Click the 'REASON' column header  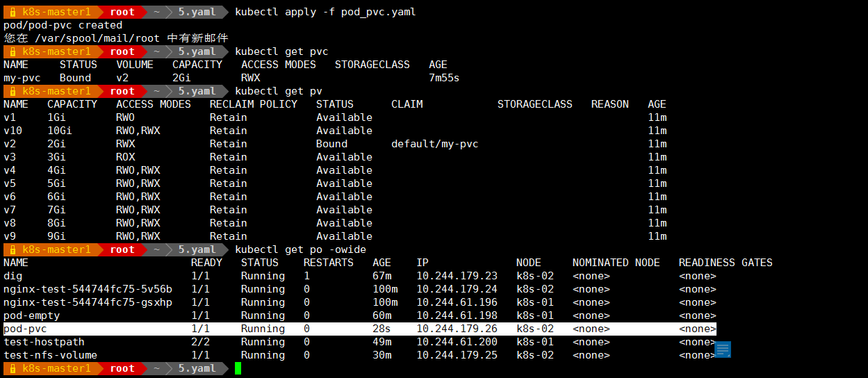pos(610,104)
